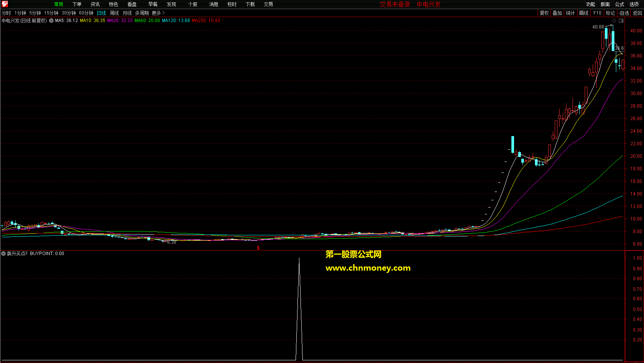Click the 统计 statistics button

coord(570,13)
